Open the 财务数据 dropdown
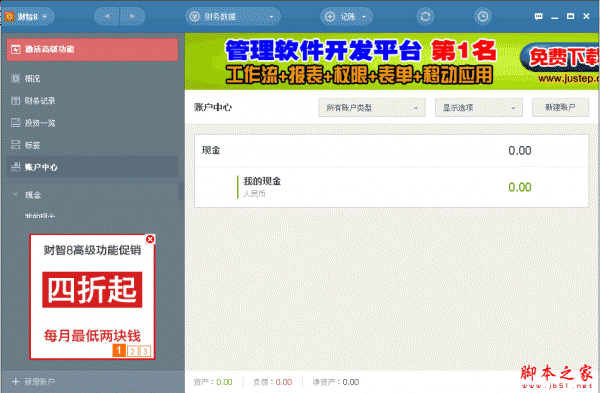Image resolution: width=600 pixels, height=393 pixels. click(233, 16)
